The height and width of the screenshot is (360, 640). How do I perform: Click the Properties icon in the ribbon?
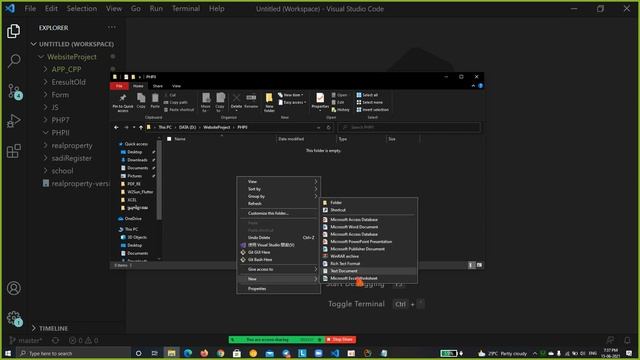pos(320,101)
